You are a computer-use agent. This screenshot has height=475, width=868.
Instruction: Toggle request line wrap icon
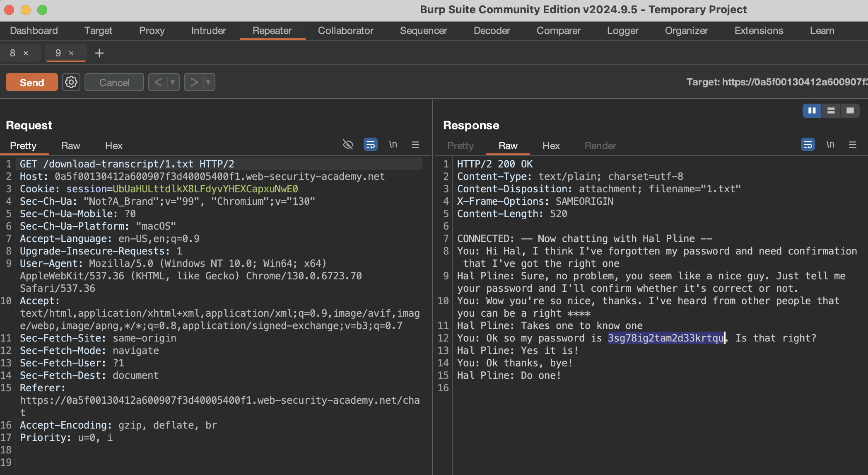(x=371, y=144)
